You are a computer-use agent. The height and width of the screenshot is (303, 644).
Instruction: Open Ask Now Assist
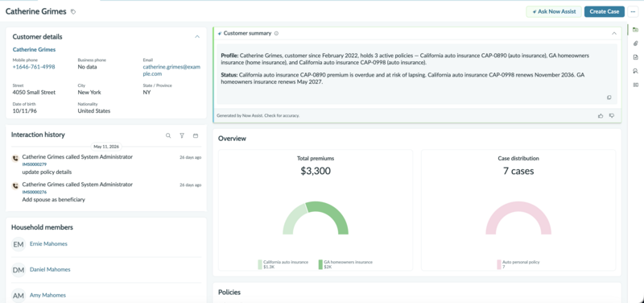coord(554,11)
